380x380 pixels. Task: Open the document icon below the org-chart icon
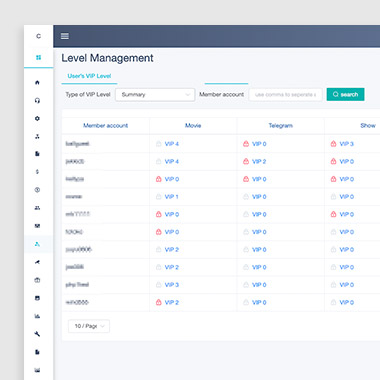tap(37, 154)
